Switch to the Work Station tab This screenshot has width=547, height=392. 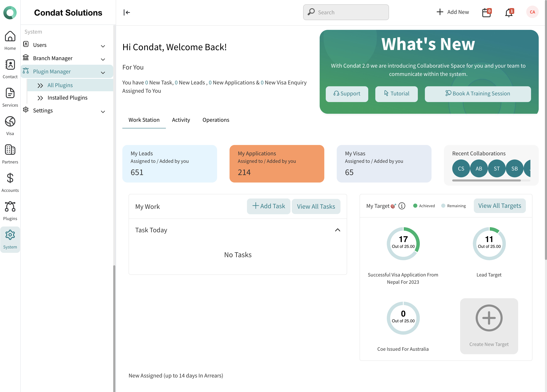pos(144,120)
